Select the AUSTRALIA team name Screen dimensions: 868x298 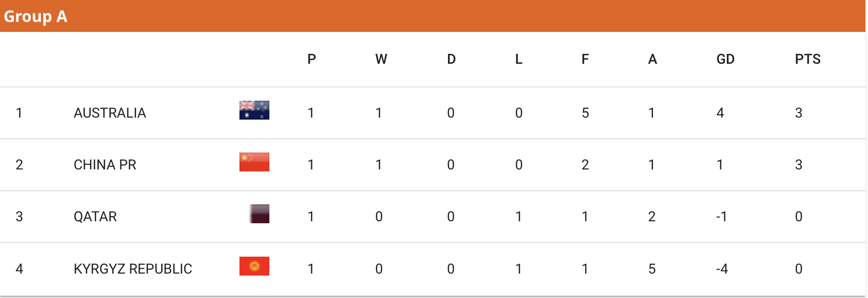point(110,113)
